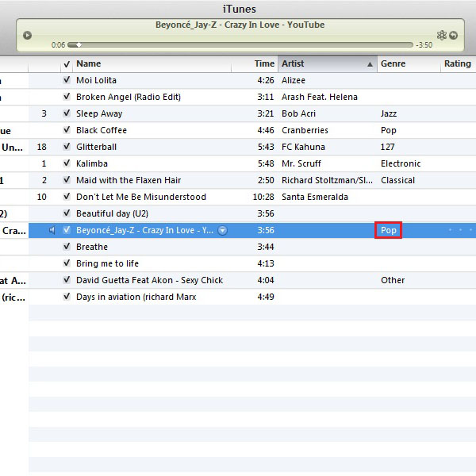This screenshot has height=476, width=476.
Task: Click the Classical genre cell
Action: pos(397,180)
